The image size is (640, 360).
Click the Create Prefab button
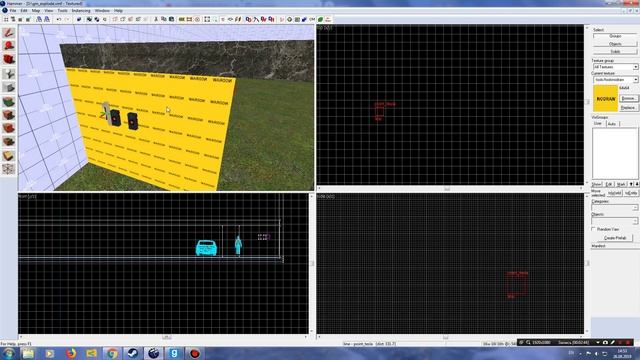point(615,238)
